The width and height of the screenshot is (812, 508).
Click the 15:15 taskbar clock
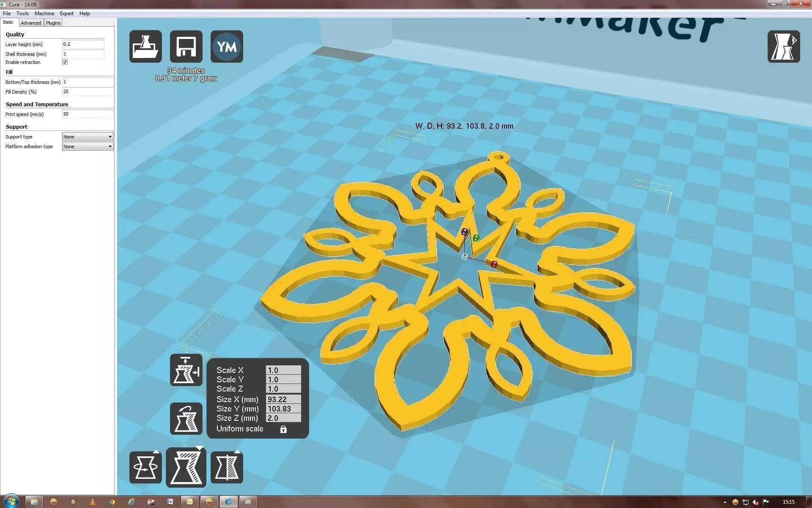pos(789,502)
